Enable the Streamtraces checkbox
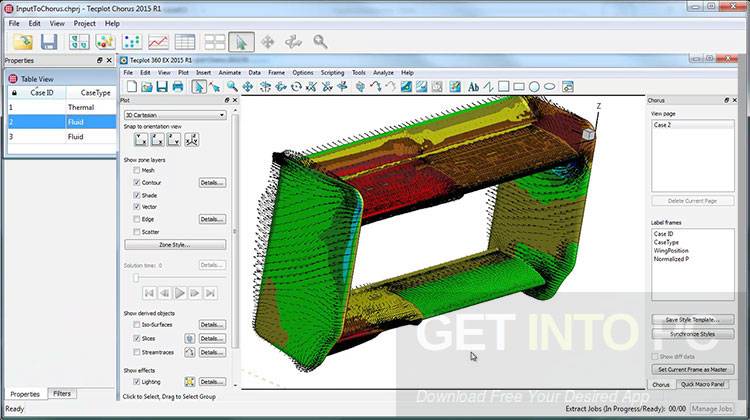This screenshot has height=420, width=750. point(137,352)
